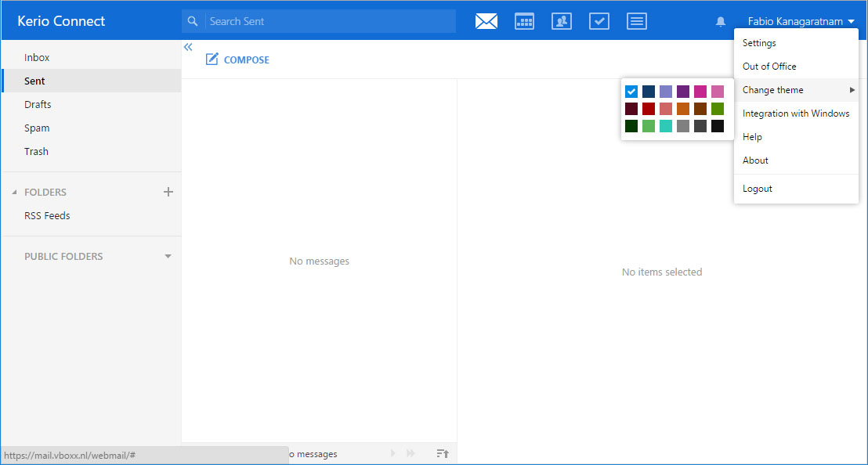Pick the salmon theme swatch

(x=666, y=109)
